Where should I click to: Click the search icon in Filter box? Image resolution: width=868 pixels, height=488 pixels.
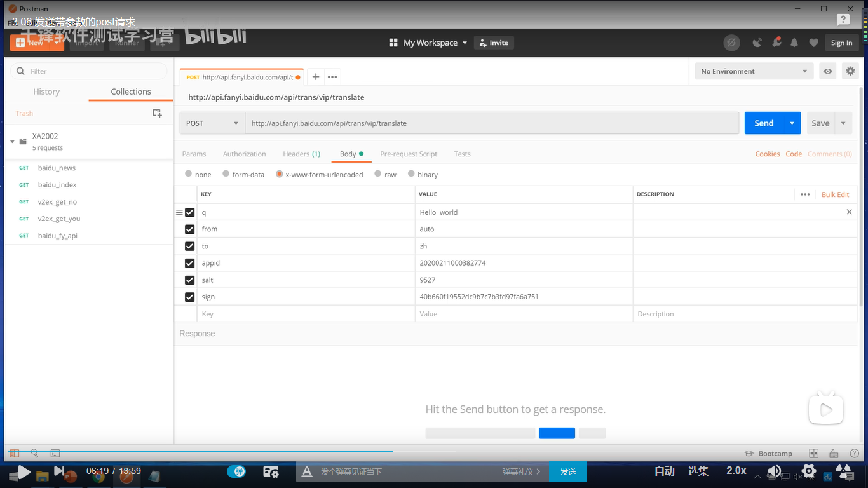tap(20, 71)
